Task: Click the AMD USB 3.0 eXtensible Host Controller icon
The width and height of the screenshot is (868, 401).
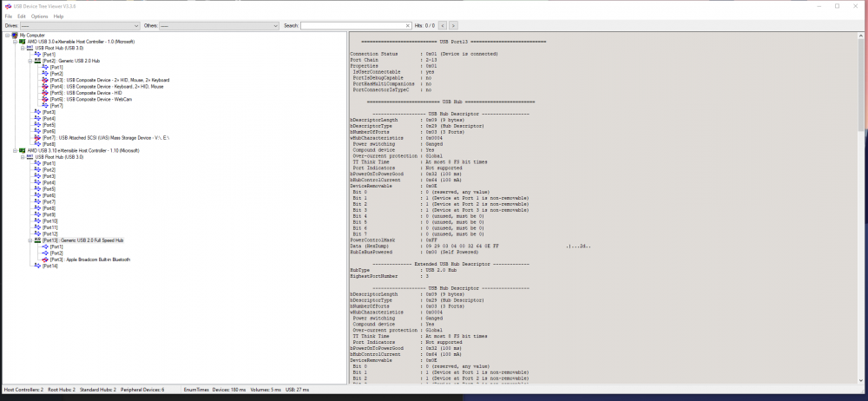Action: [23, 42]
